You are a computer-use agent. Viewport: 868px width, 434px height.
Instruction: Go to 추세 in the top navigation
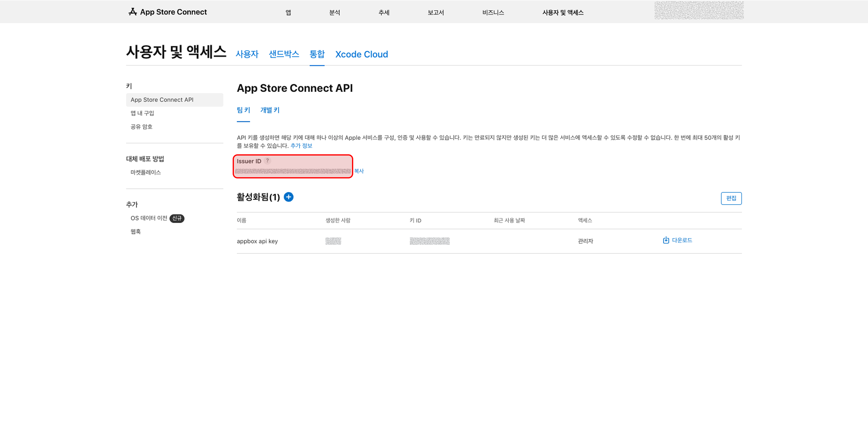coord(384,12)
